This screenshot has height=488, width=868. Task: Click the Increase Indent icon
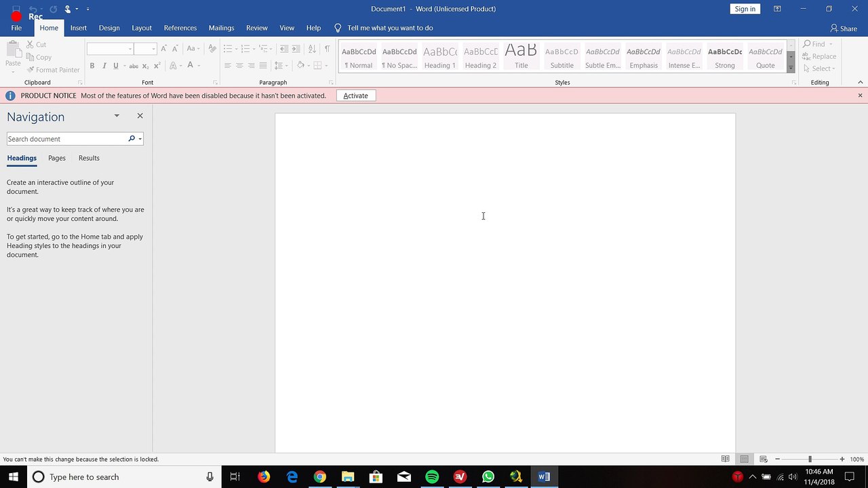pos(296,49)
